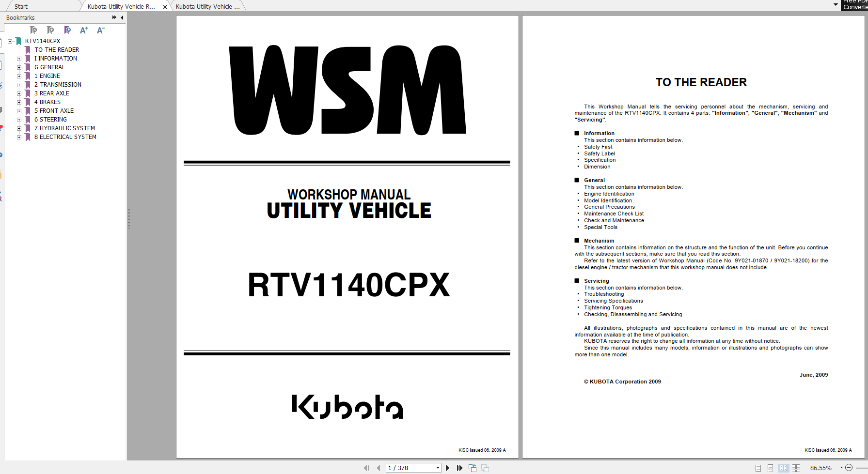Click the TO THE READER heading on page two
The width and height of the screenshot is (868, 474).
(x=701, y=82)
